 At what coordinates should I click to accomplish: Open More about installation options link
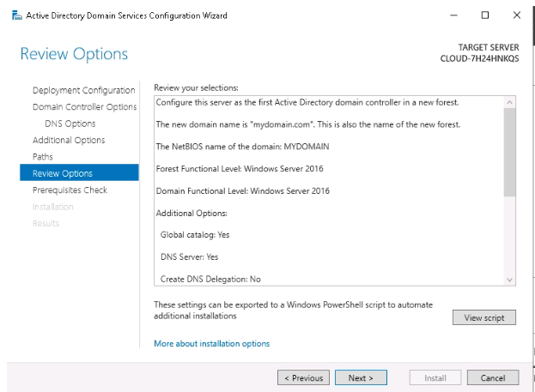click(211, 344)
